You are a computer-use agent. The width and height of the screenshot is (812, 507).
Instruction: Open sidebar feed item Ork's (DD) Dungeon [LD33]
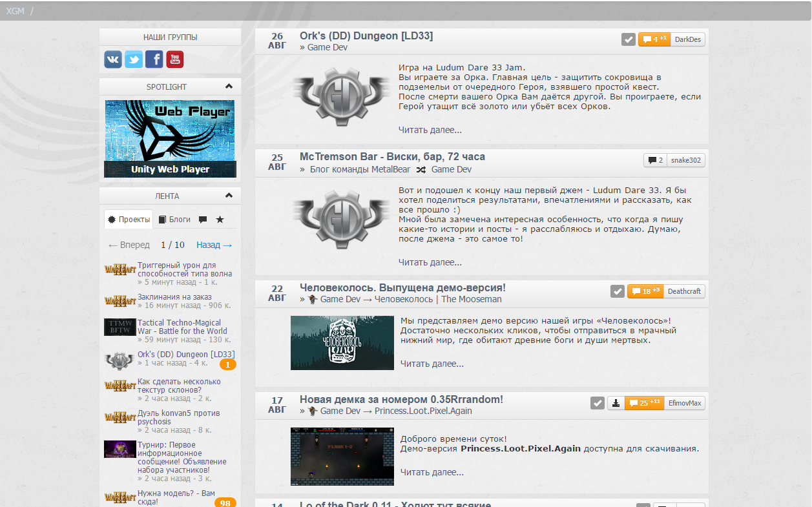click(x=186, y=355)
